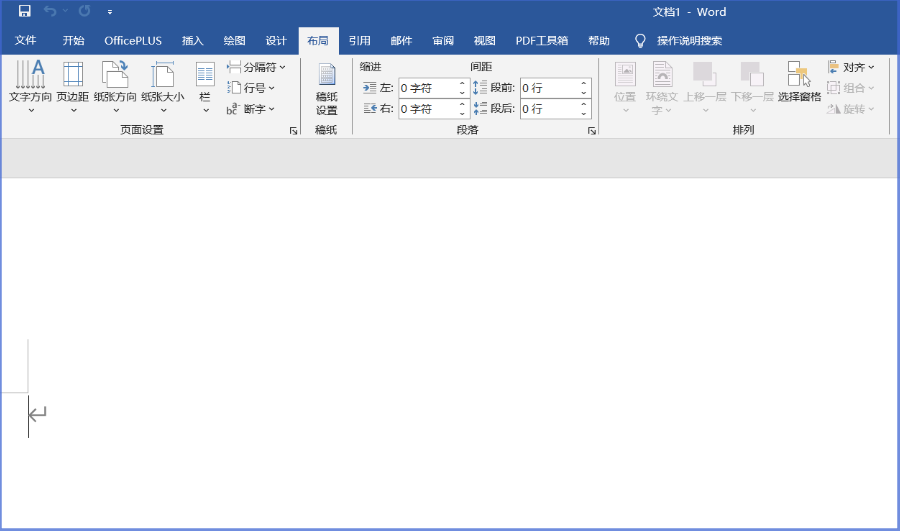
Task: Click the right indent icon beside 右
Action: (x=370, y=108)
